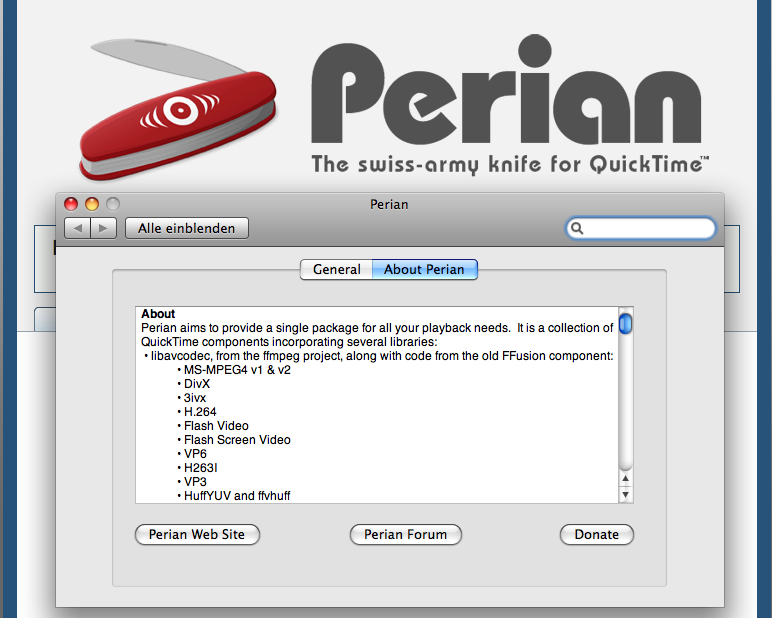
Task: Click the Perian window title bar
Action: pos(389,204)
